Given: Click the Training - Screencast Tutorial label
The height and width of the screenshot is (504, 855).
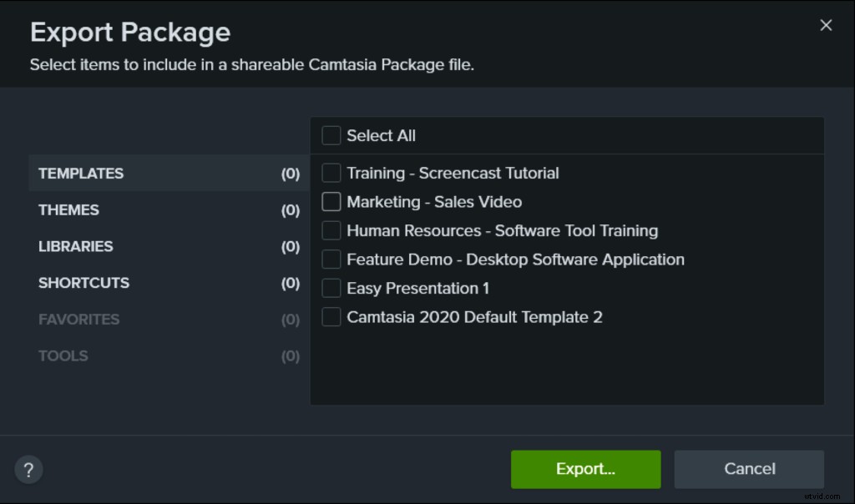Looking at the screenshot, I should tap(455, 173).
